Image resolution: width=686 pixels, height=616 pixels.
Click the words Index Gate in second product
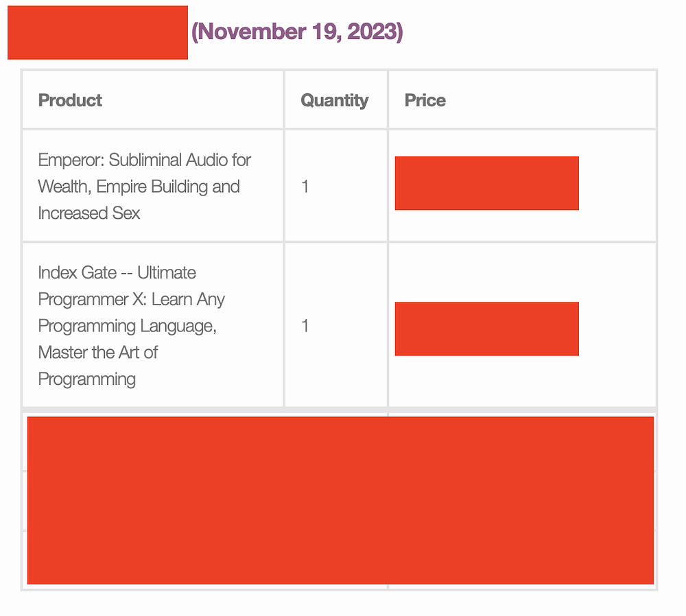click(x=78, y=272)
